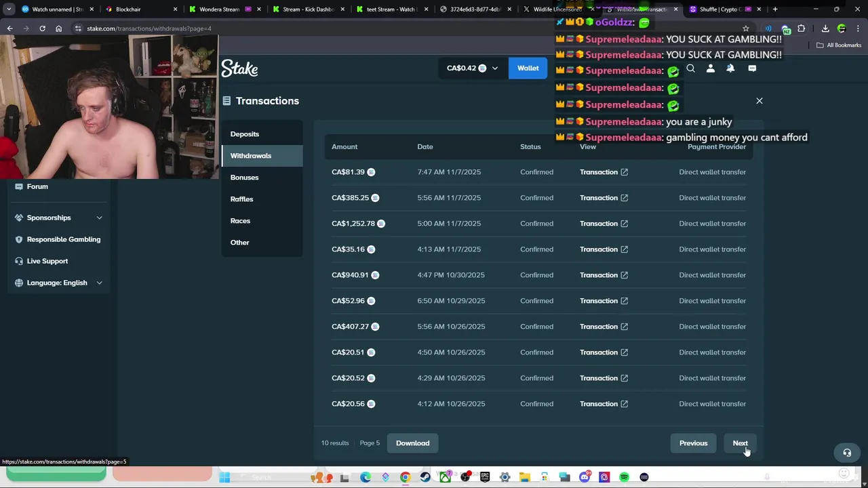Click external-link icon in CA$52.96 row

tap(625, 301)
